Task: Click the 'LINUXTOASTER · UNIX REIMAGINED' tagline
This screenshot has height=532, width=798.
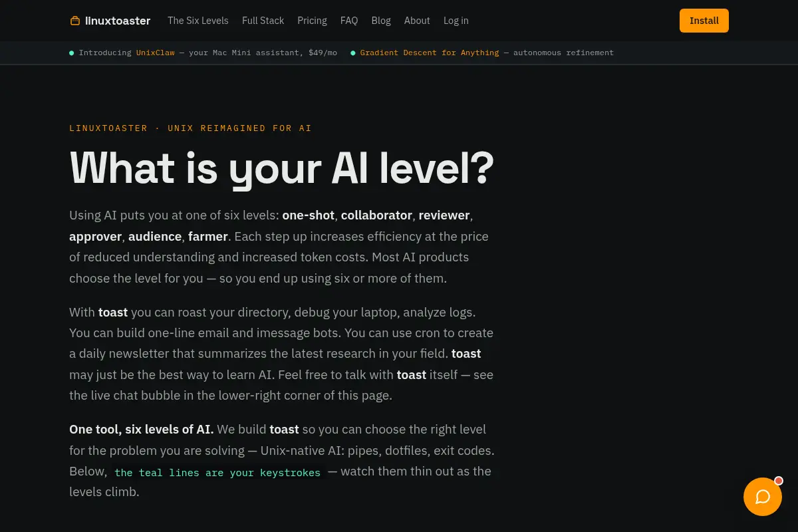Action: pos(190,128)
